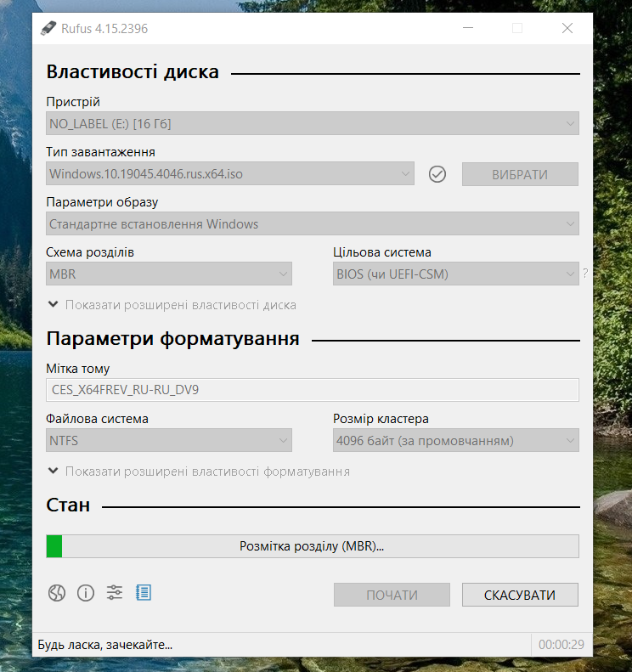This screenshot has height=672, width=632.
Task: Click the Розмір кластера label
Action: click(381, 419)
